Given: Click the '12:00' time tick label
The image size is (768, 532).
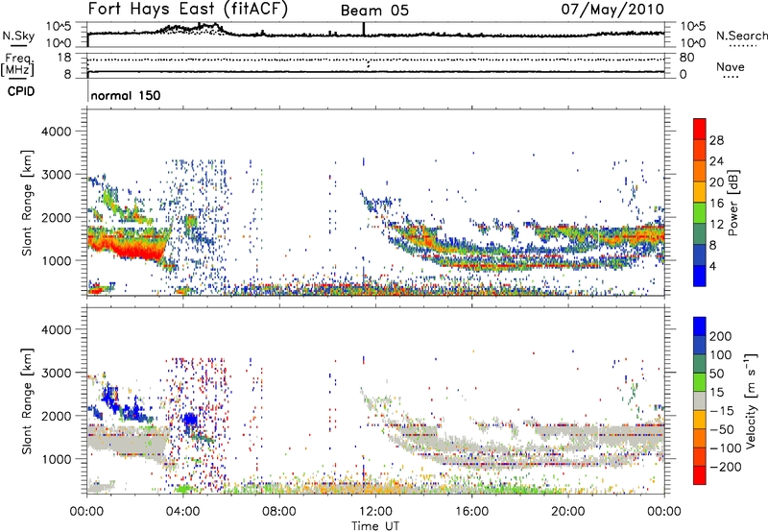Looking at the screenshot, I should 375,512.
